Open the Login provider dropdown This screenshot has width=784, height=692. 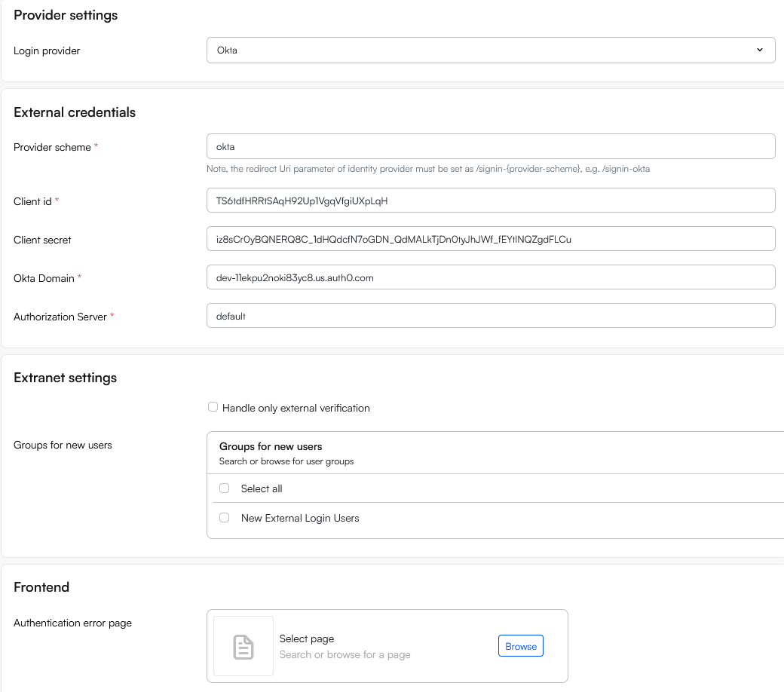[x=490, y=51]
